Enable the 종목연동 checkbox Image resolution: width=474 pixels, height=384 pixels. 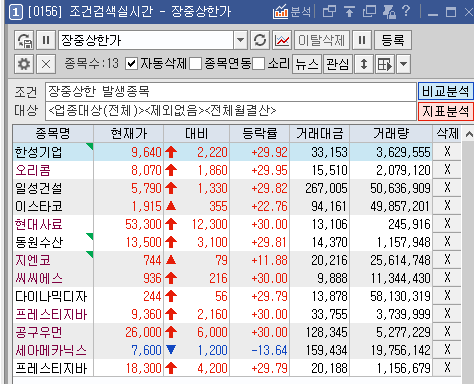coord(195,64)
